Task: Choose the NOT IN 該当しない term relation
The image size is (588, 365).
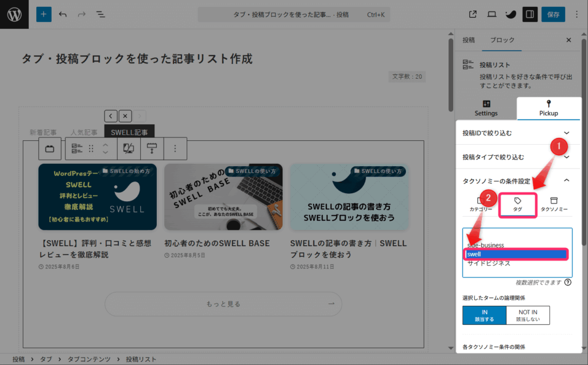Action: point(528,316)
